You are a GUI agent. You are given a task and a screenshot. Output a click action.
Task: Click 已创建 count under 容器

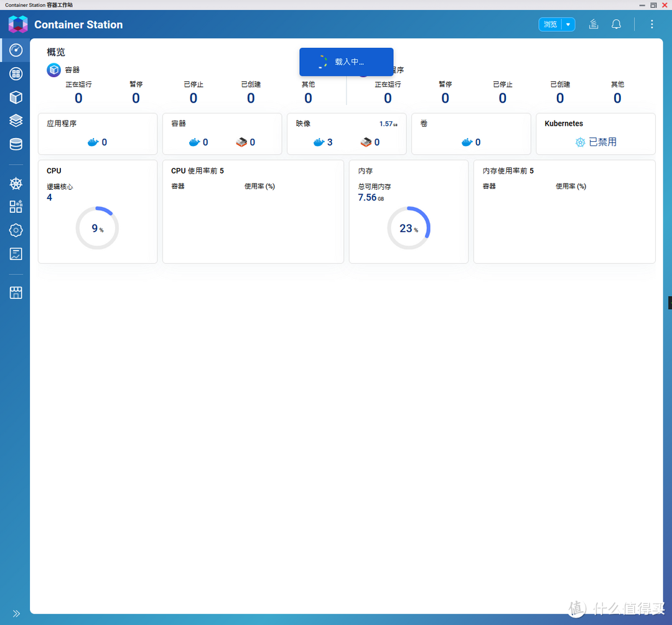tap(251, 98)
